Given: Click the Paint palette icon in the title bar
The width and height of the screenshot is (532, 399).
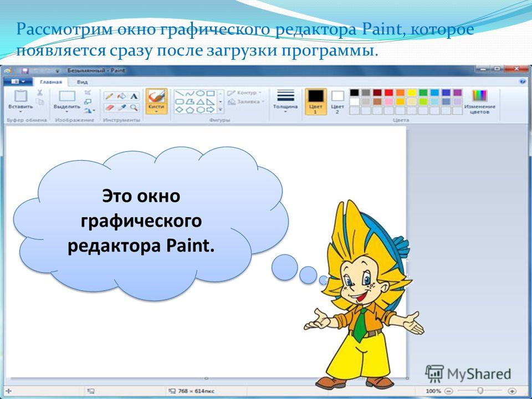Looking at the screenshot, I should coord(7,70).
